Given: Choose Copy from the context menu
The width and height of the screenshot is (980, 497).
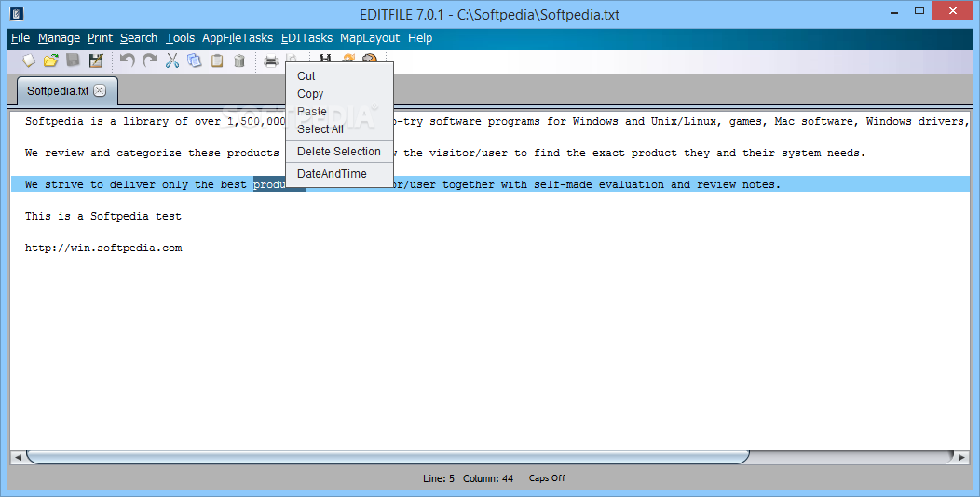Looking at the screenshot, I should (339, 94).
